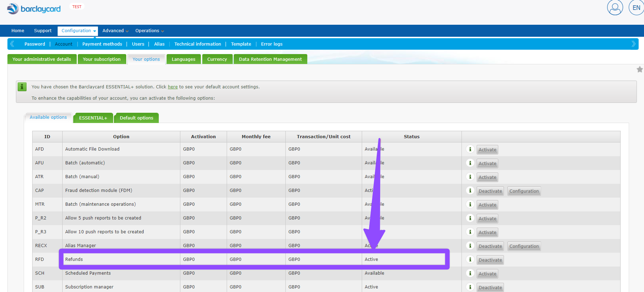The height and width of the screenshot is (292, 644).
Task: Switch to Default options tab
Action: (137, 118)
